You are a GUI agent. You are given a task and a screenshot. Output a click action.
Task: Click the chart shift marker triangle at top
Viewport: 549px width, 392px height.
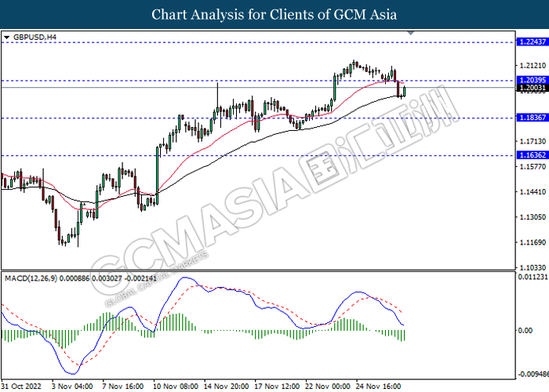pos(411,33)
